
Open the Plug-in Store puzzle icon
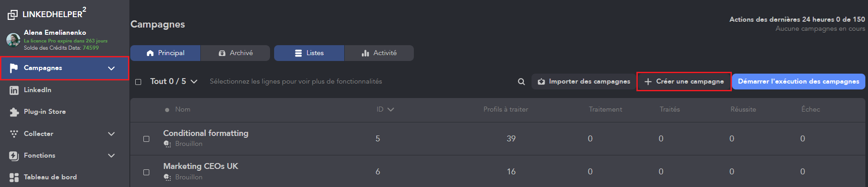(x=14, y=112)
